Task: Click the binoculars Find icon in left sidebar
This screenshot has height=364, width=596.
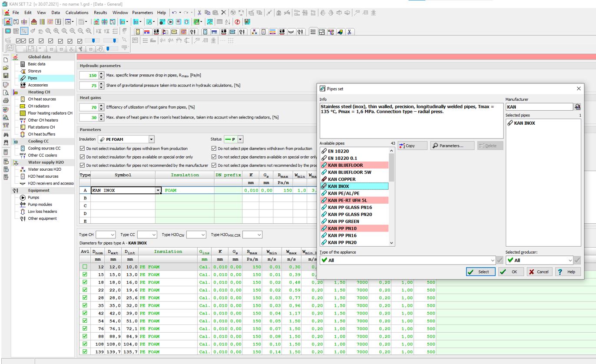Action: point(6,135)
